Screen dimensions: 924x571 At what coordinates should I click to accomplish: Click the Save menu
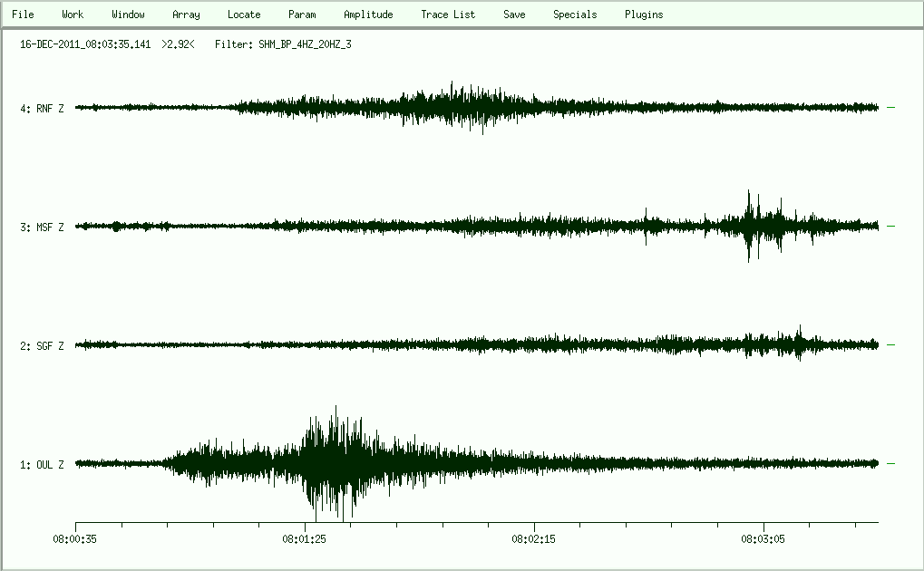514,15
